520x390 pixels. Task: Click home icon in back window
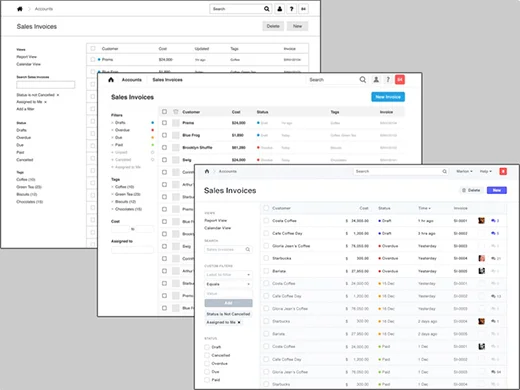point(20,9)
